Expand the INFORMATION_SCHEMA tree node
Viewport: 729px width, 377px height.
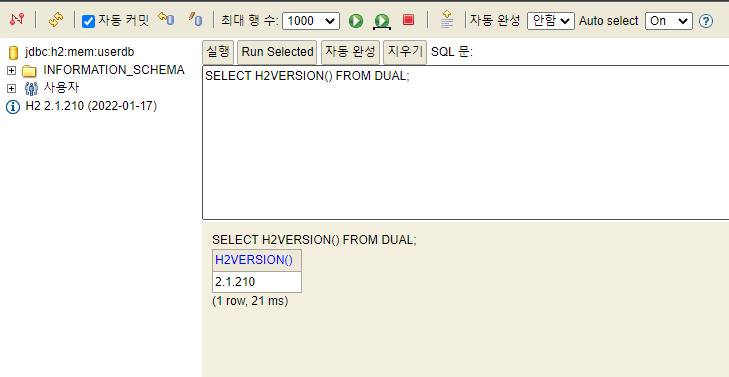[x=11, y=71]
